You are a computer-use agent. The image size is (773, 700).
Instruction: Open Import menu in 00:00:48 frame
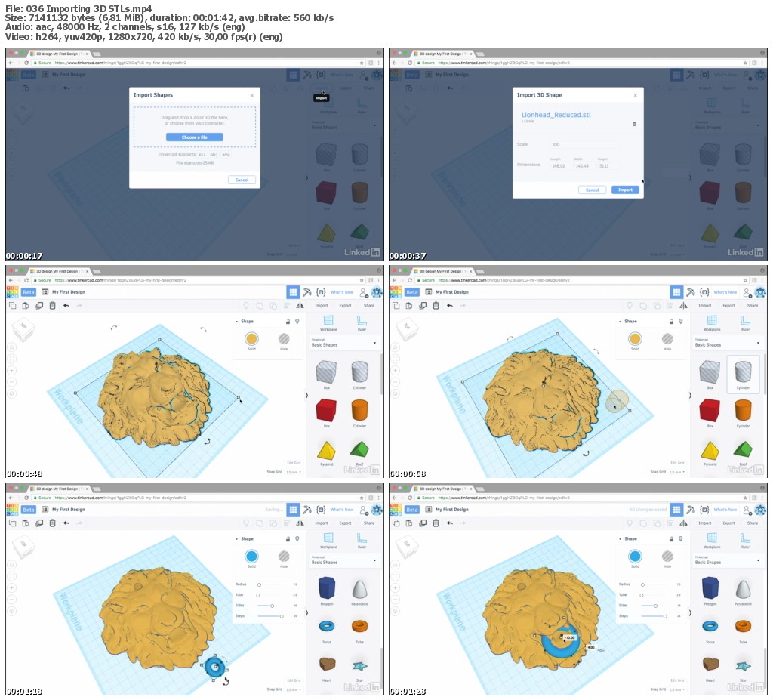click(x=322, y=306)
